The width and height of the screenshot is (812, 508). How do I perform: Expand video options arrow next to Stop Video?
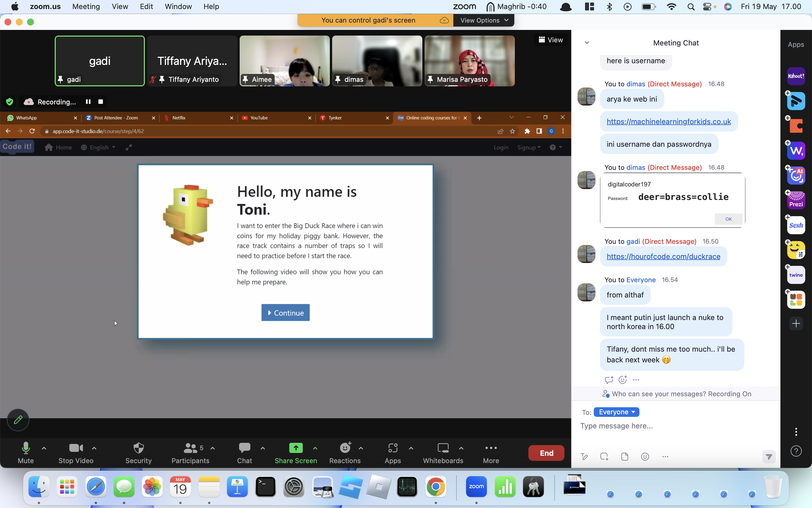pos(94,448)
